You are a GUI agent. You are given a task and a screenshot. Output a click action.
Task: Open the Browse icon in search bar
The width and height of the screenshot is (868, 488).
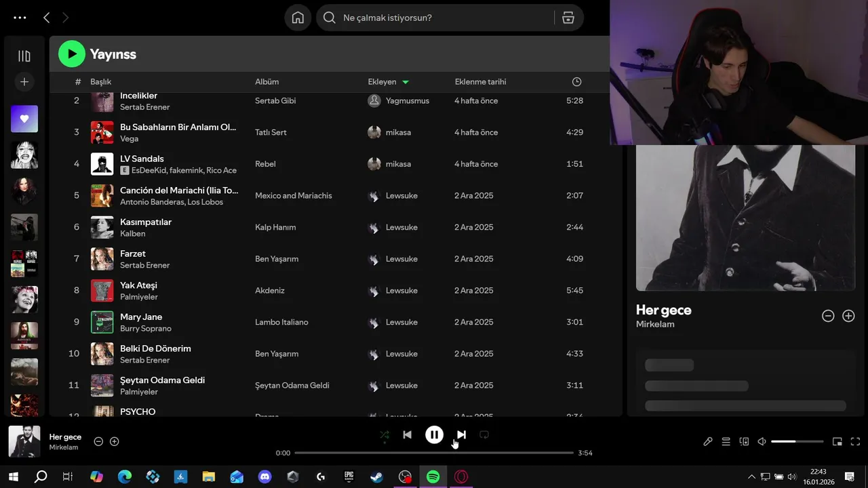pyautogui.click(x=568, y=18)
